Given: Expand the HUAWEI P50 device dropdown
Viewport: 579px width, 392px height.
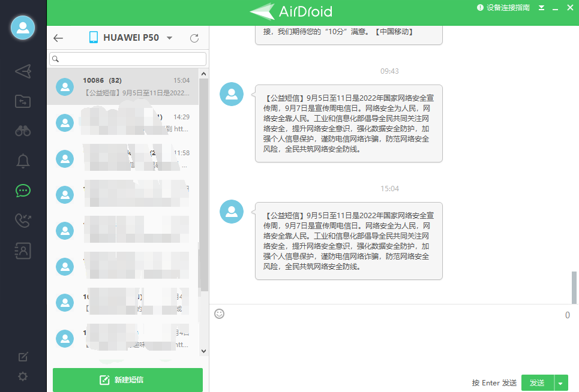Looking at the screenshot, I should [x=169, y=38].
